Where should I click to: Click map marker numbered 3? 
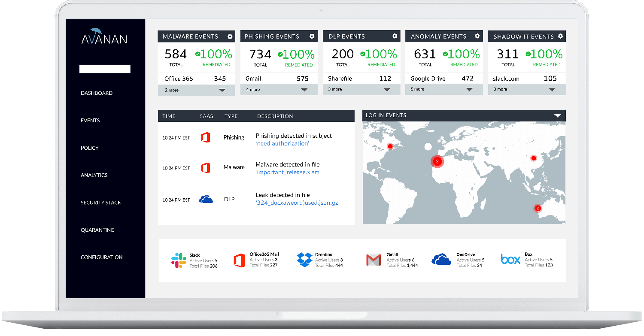click(437, 161)
